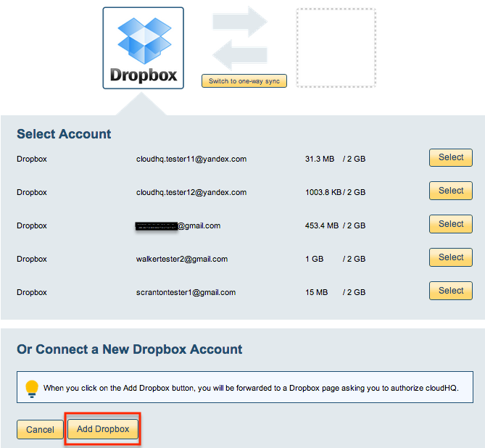Image resolution: width=485 pixels, height=448 pixels.
Task: Select the scrantontester1@gmail.com account
Action: [x=451, y=291]
